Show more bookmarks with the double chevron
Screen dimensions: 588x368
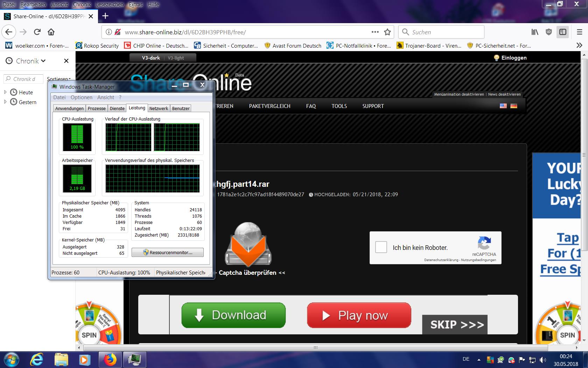point(579,46)
